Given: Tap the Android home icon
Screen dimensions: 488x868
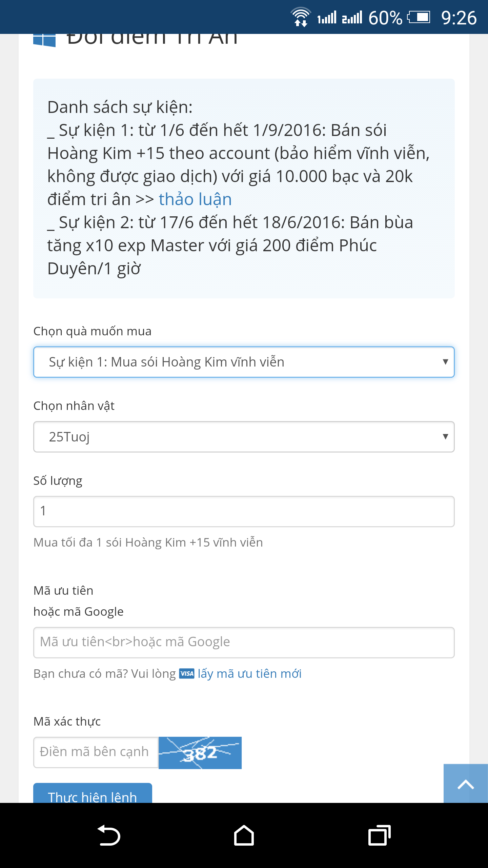Looking at the screenshot, I should [x=244, y=835].
